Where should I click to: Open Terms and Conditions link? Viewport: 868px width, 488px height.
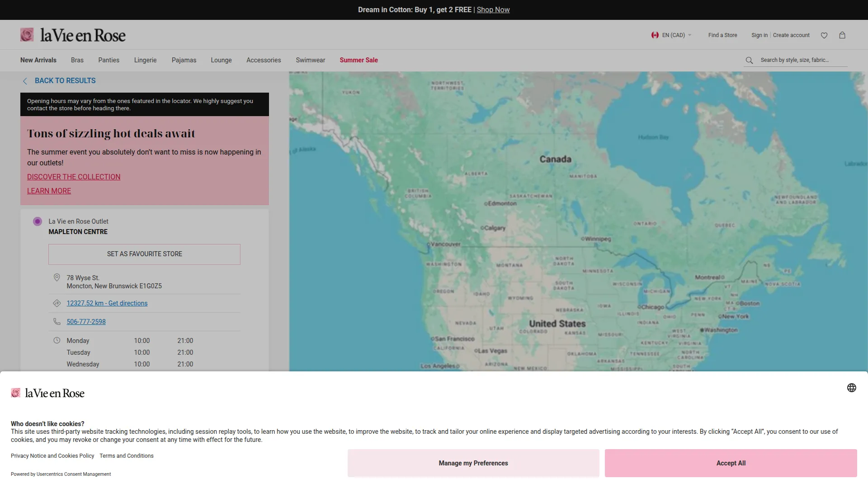click(x=127, y=456)
